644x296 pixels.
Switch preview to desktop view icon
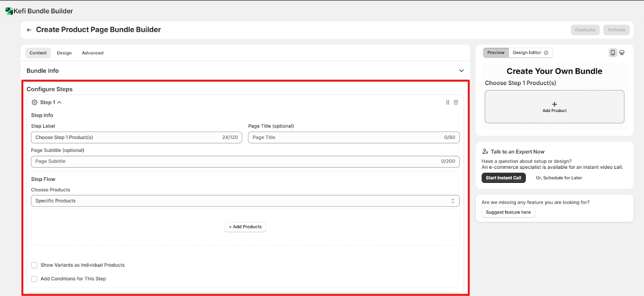point(622,53)
